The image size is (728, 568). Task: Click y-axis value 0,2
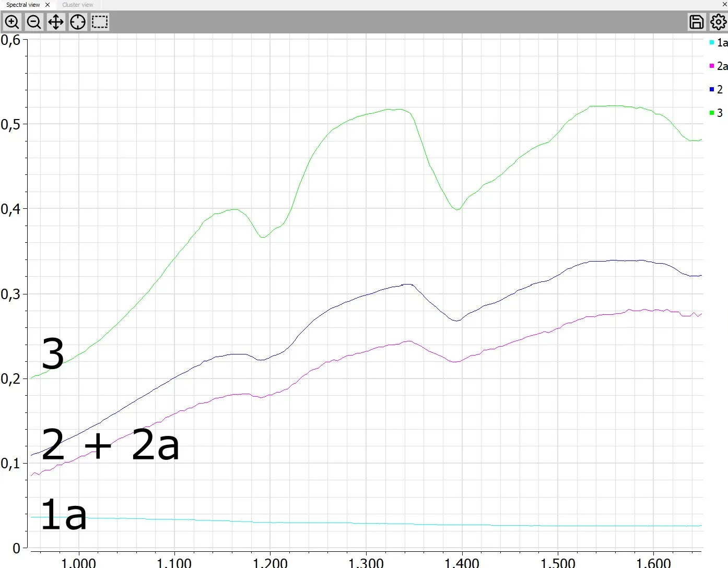10,378
